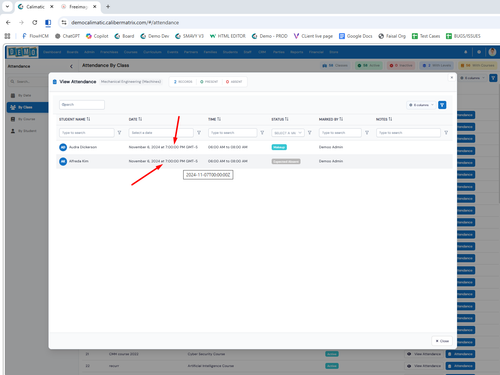The height and width of the screenshot is (375, 500).
Task: Open a new browser tab with plus icon
Action: 108,6
